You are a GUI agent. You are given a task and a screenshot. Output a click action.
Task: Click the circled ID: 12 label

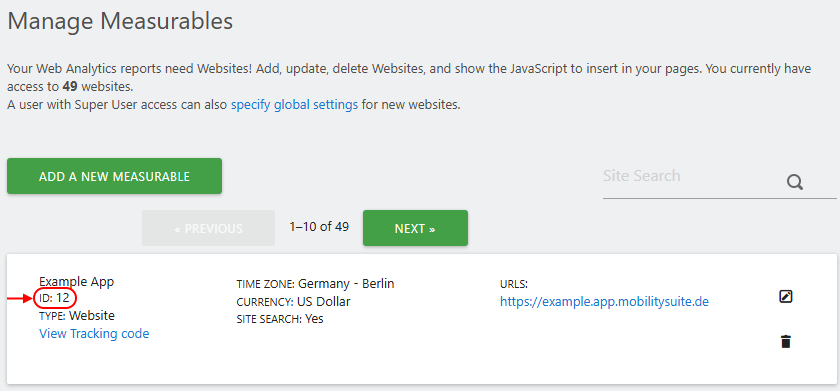point(55,298)
